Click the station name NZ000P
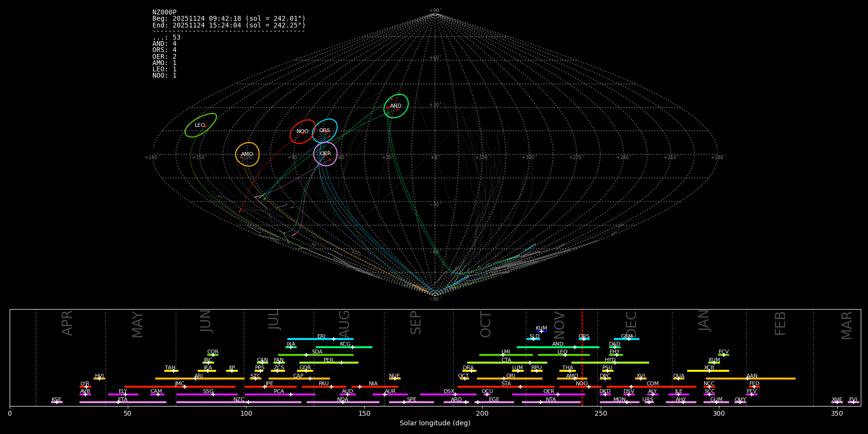This screenshot has width=868, height=434. [164, 13]
